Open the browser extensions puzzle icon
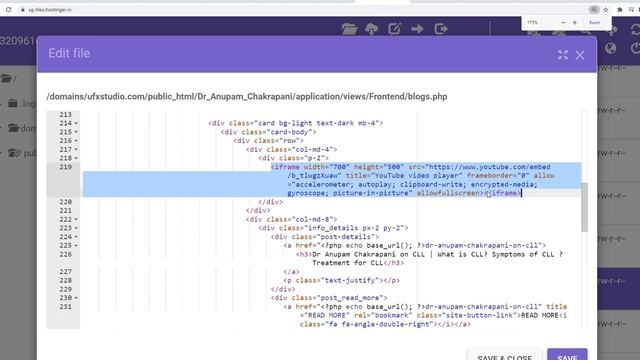Screen dimensions: 640x360 coord(620,9)
